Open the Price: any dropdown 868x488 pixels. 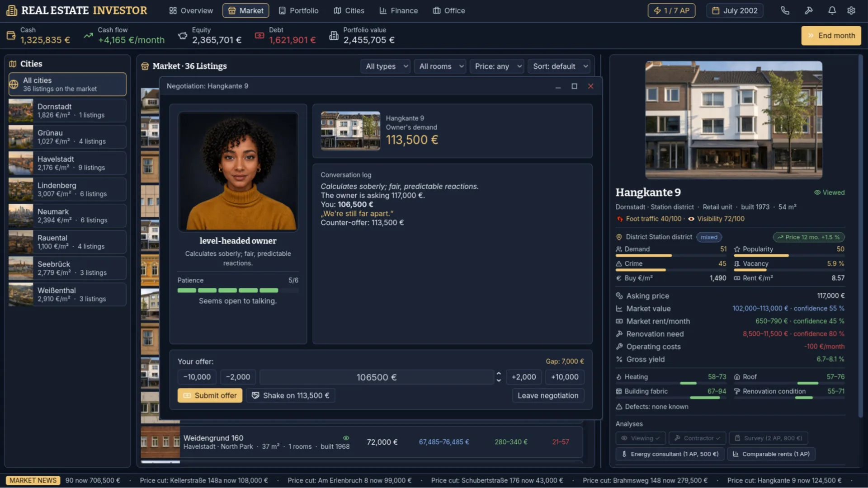point(497,66)
